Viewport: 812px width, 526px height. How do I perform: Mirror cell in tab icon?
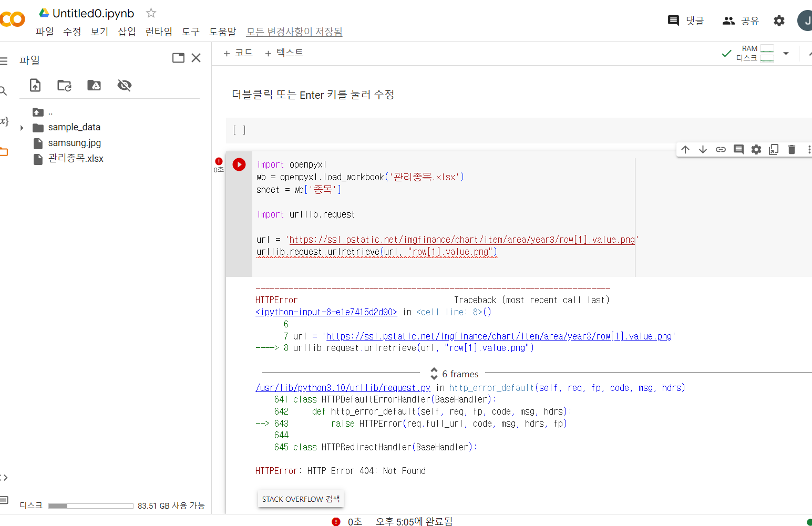[774, 150]
